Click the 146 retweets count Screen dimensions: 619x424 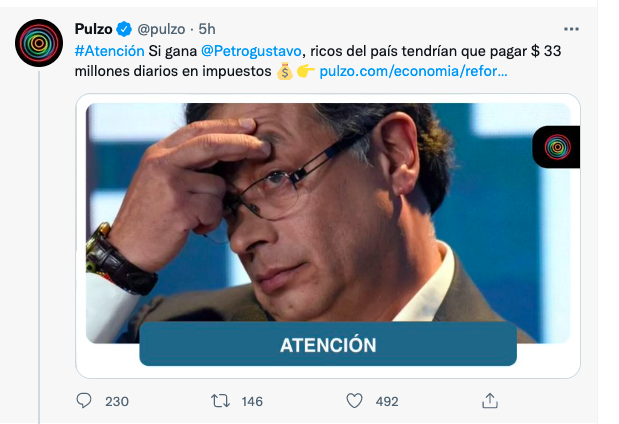coord(252,401)
